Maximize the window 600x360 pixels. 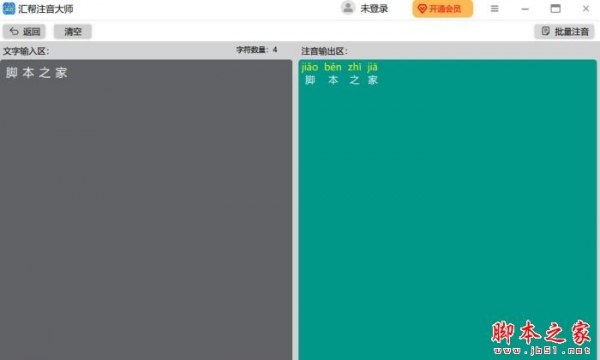pyautogui.click(x=556, y=8)
